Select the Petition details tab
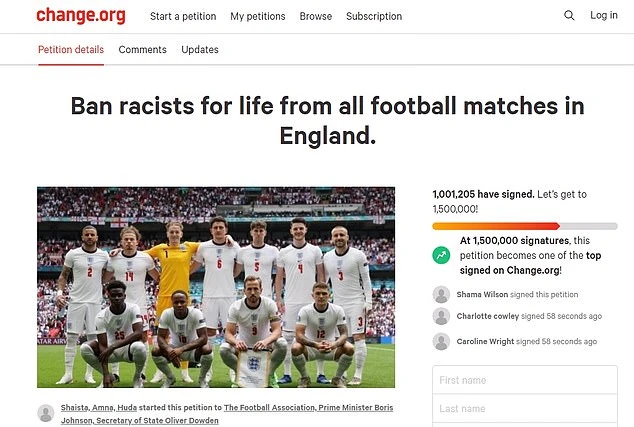This screenshot has height=427, width=634. pyautogui.click(x=70, y=50)
